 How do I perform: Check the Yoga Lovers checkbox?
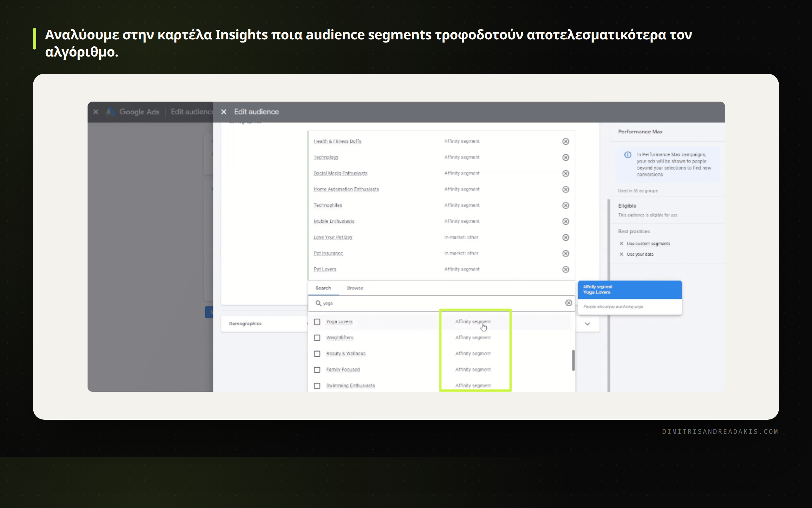pos(317,322)
